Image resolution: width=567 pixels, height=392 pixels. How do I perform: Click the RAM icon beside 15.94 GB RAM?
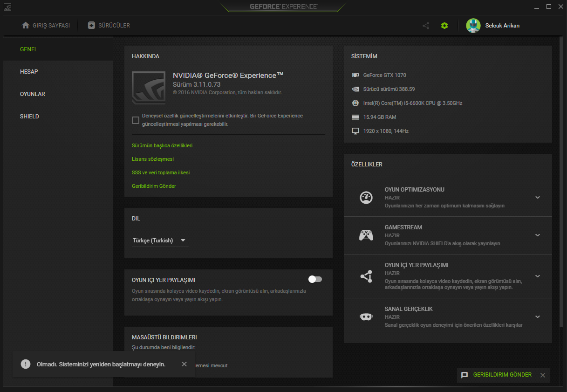[x=355, y=117]
